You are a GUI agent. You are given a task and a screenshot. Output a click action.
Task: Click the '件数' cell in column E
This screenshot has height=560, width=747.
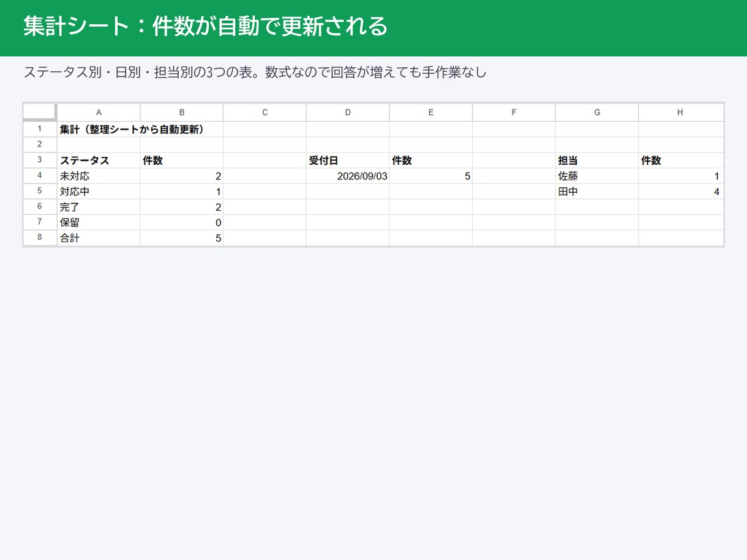click(431, 160)
